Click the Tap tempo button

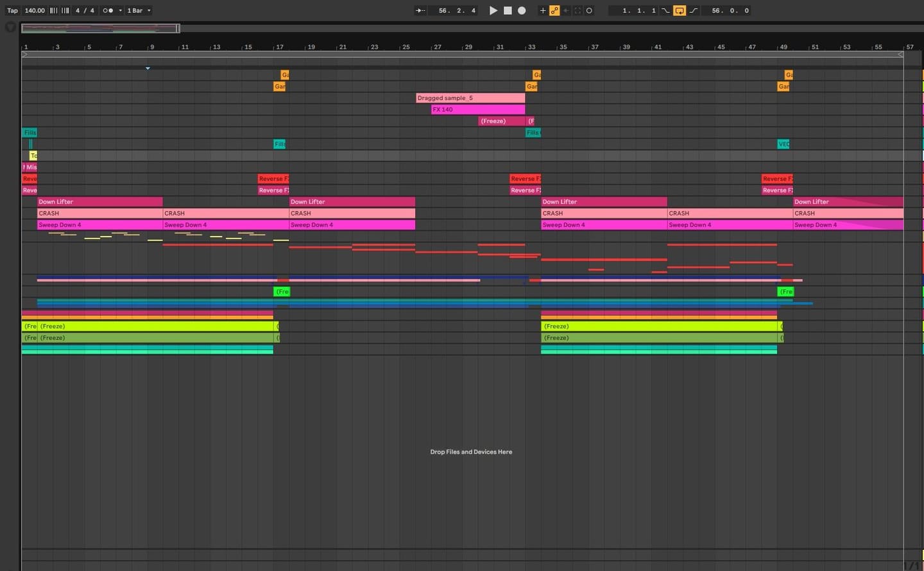(12, 10)
